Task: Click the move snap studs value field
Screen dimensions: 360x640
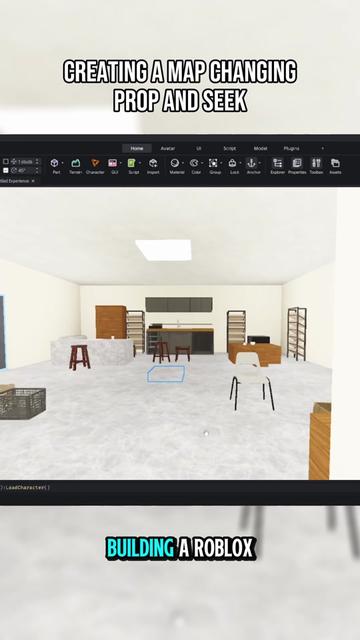Action: click(x=25, y=162)
